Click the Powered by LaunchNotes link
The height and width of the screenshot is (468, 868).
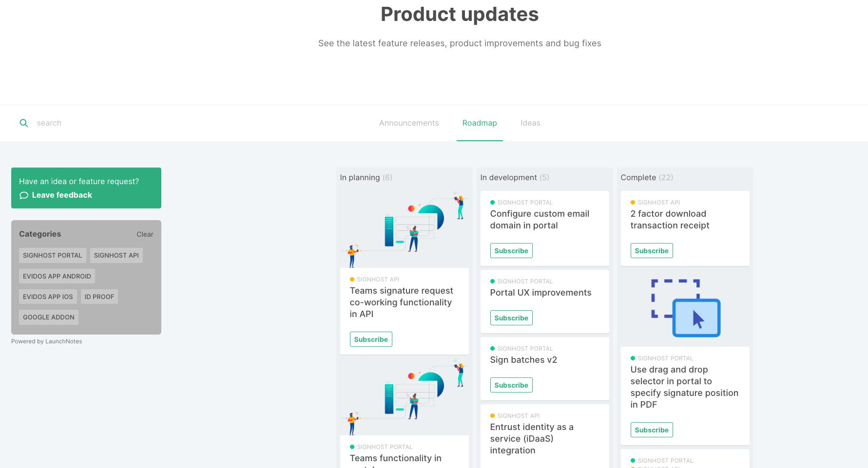(46, 341)
